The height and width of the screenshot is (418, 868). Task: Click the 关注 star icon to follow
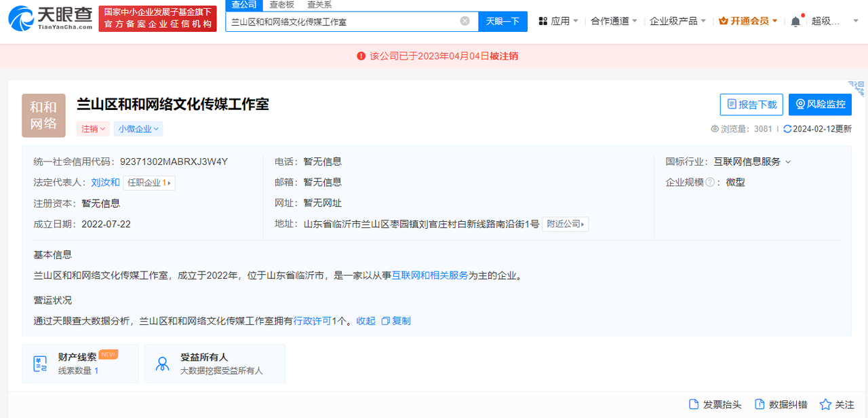[x=825, y=404]
